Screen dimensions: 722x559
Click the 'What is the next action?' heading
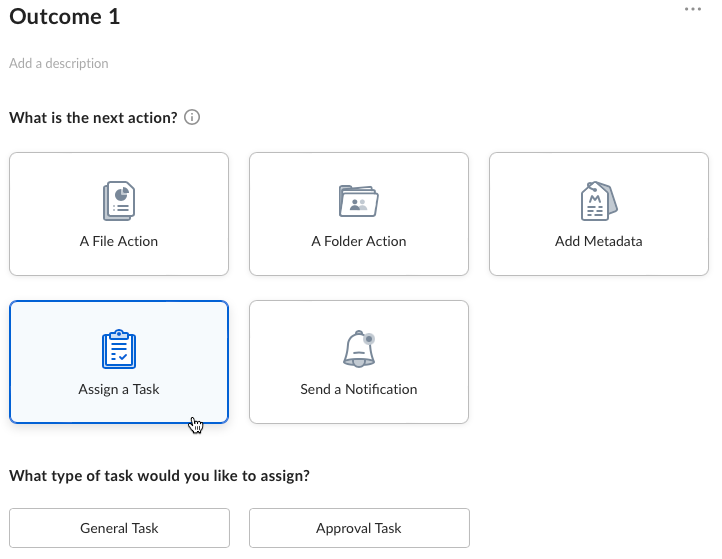(93, 118)
